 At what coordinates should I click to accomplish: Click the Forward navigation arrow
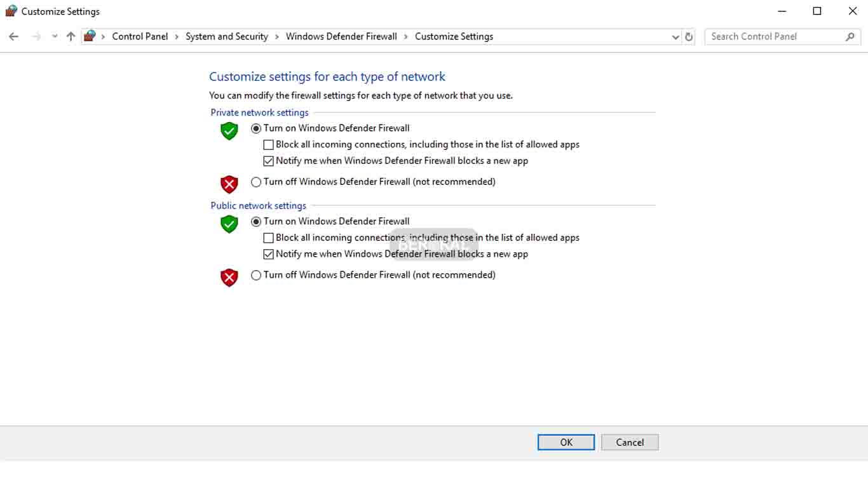click(36, 37)
